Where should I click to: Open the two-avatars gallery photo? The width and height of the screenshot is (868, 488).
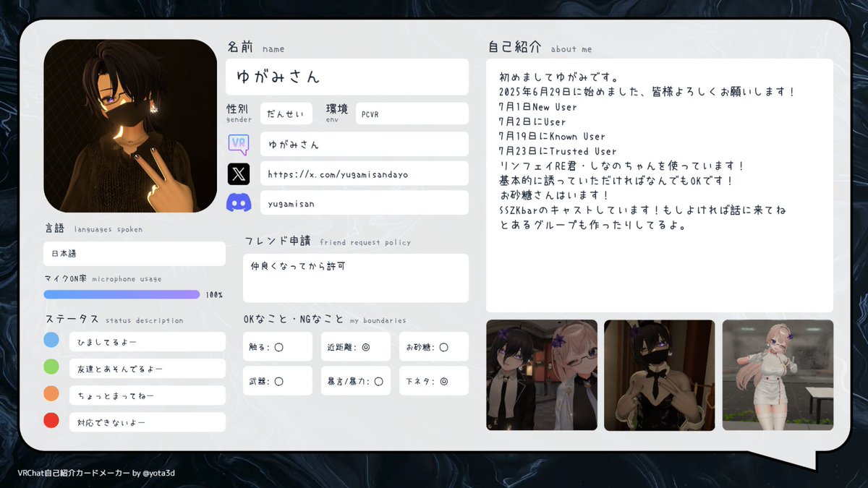tap(542, 375)
